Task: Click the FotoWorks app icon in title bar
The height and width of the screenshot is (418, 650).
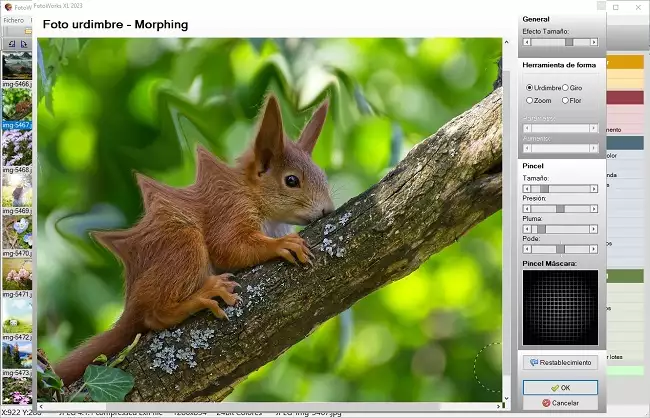Action: click(x=9, y=6)
